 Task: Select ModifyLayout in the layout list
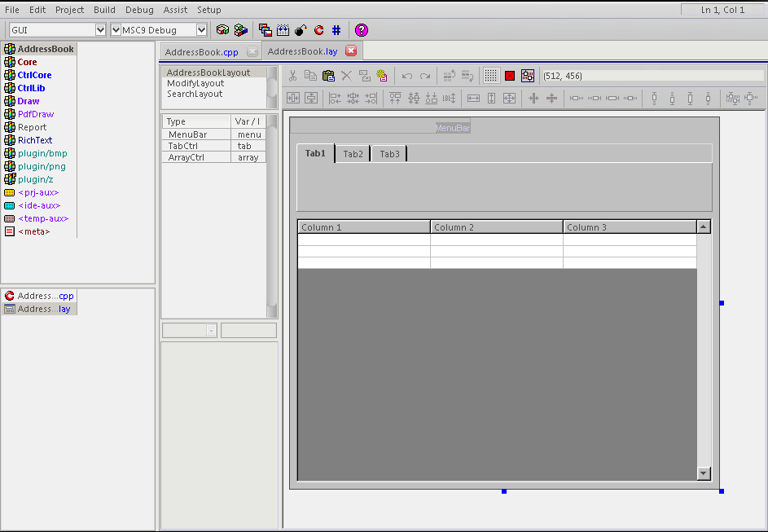pos(195,83)
